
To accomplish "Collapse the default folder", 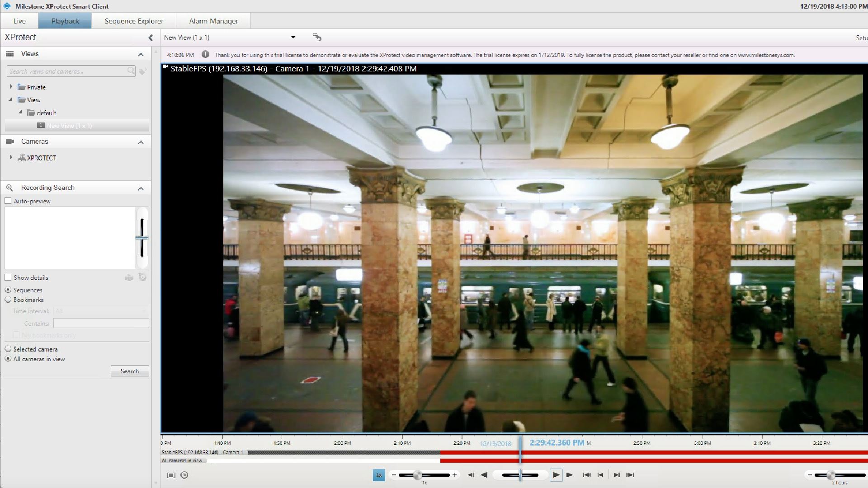I will [20, 112].
